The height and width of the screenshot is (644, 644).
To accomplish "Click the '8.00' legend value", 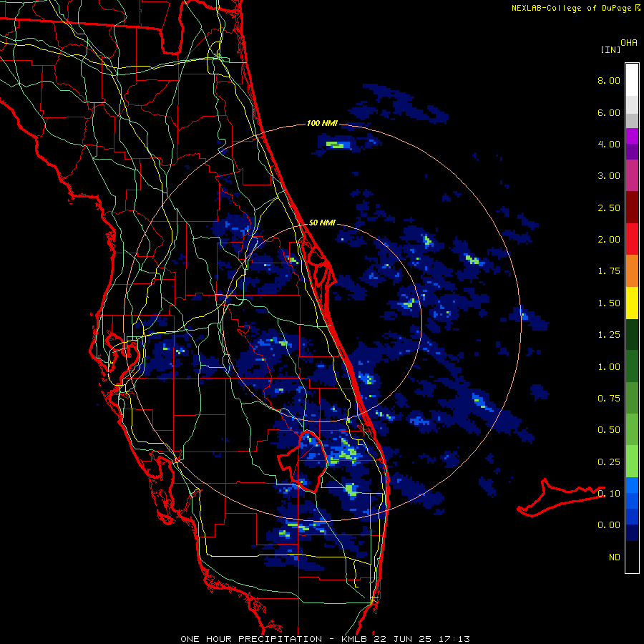I will coord(609,80).
